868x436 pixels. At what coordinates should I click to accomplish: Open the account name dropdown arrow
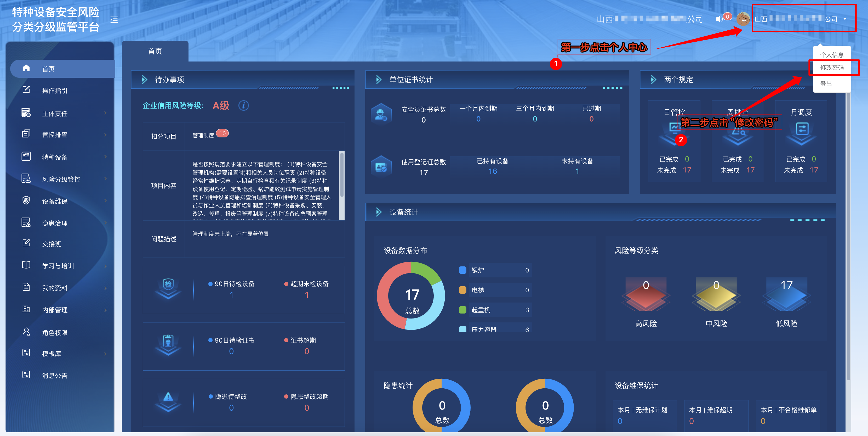844,19
